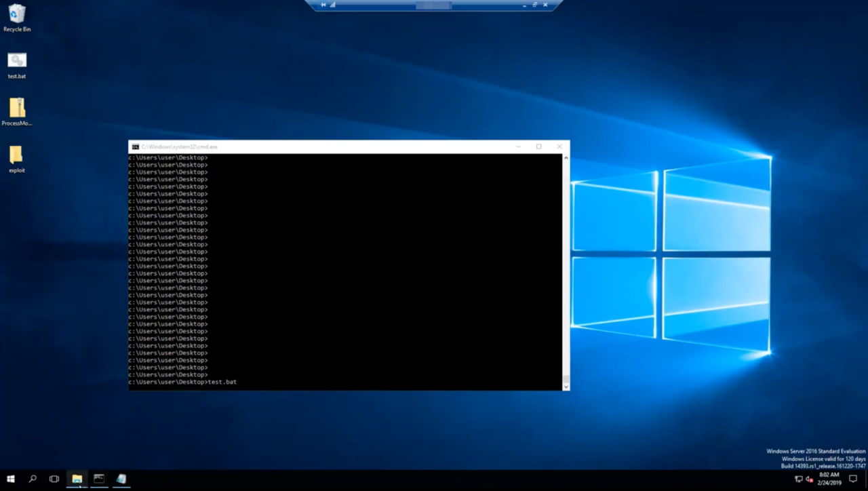
Task: Open the Windows Start menu
Action: click(11, 479)
